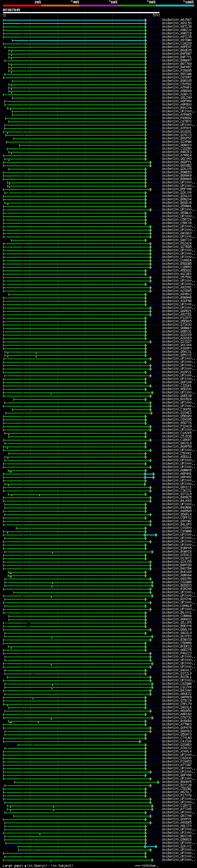Open hit UniRef100_O76732
The image size is (197, 868).
[177, 717]
